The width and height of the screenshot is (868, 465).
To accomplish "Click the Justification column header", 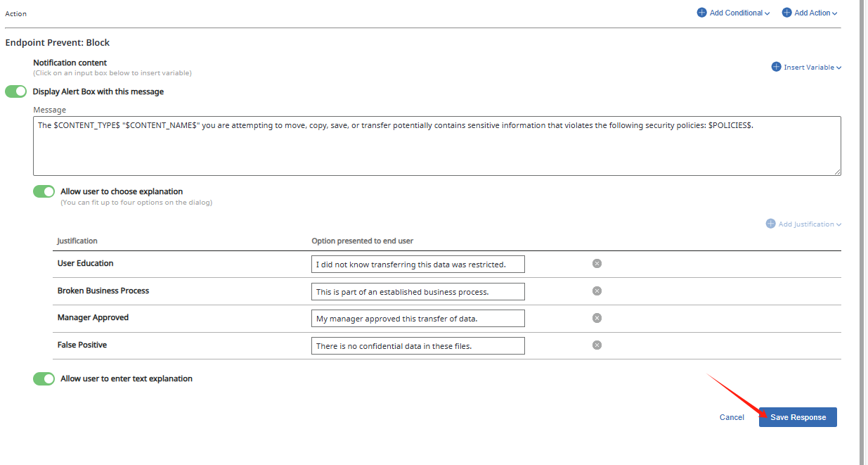I will (77, 241).
